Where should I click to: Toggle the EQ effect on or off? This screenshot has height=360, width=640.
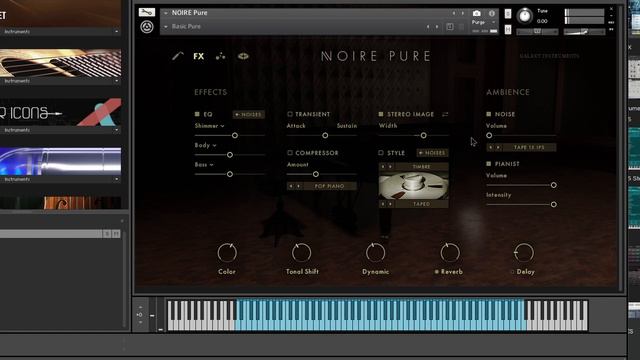197,114
